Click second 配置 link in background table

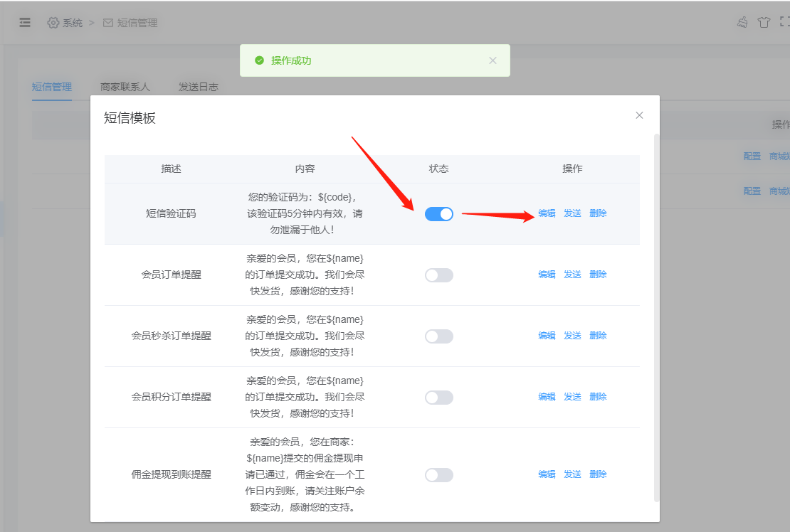[752, 191]
